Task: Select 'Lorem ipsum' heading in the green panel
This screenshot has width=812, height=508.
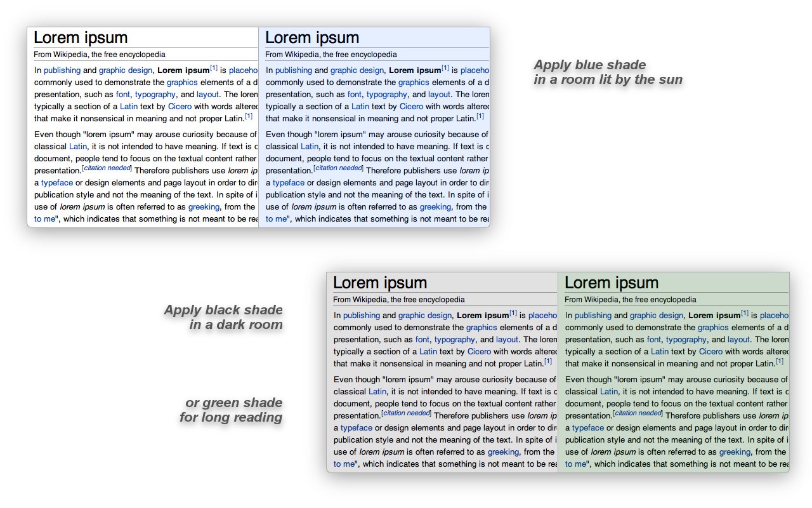Action: click(x=612, y=283)
